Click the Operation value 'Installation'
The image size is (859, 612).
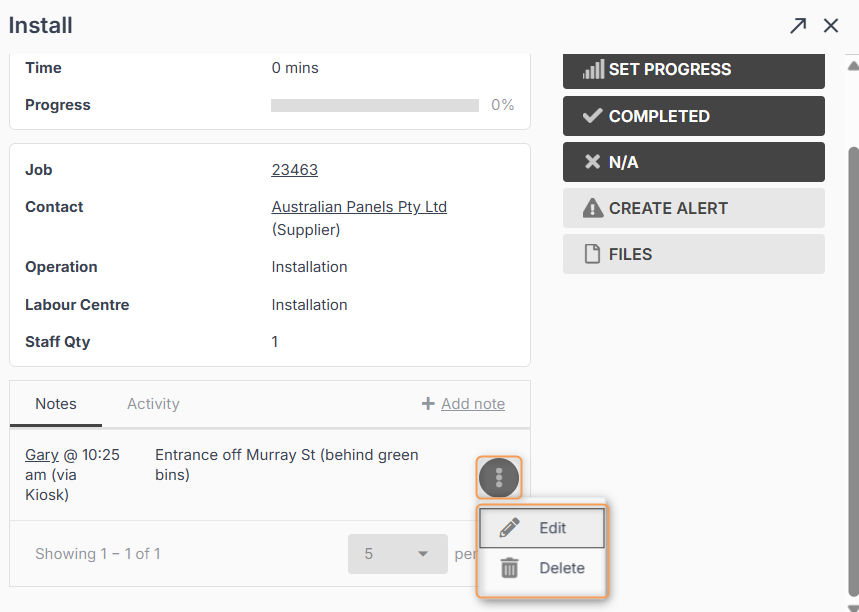coord(310,267)
